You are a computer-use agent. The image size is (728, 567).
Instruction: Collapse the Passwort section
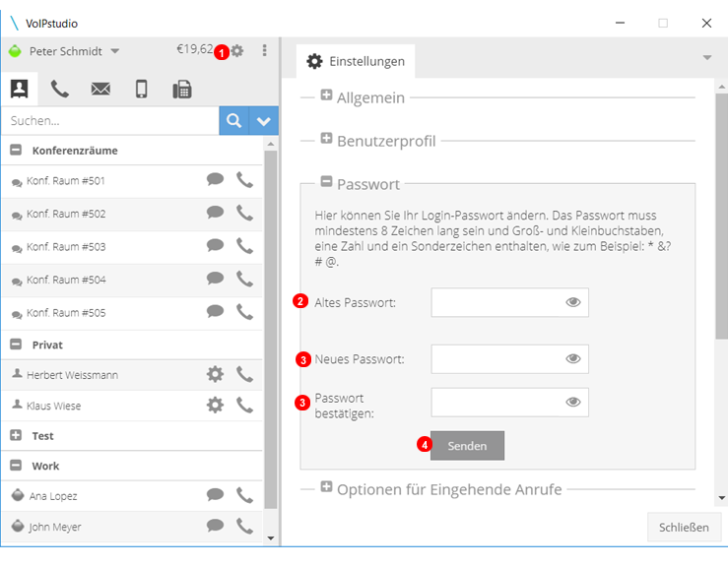click(x=326, y=181)
